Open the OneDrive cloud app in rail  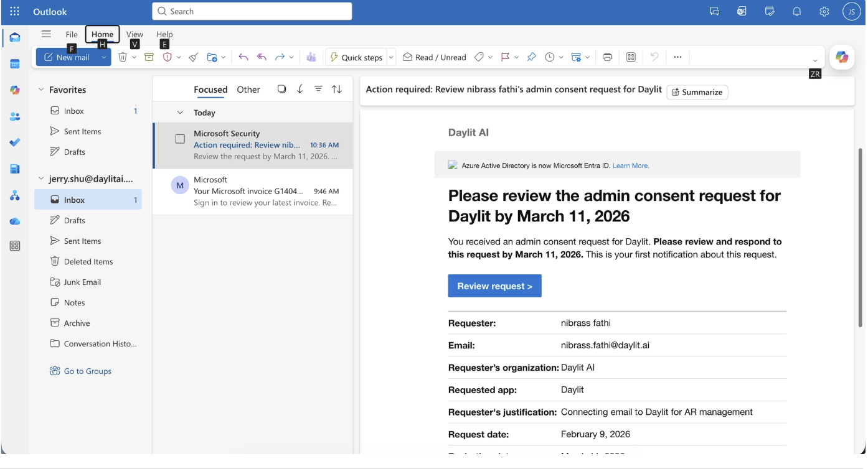(x=15, y=221)
